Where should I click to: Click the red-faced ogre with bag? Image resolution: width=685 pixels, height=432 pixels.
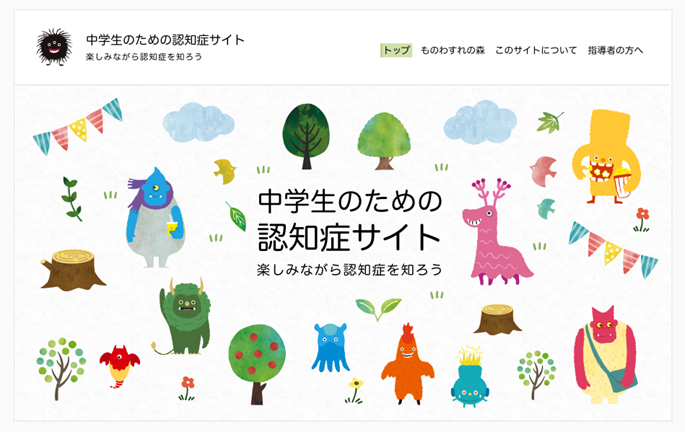pos(605,354)
